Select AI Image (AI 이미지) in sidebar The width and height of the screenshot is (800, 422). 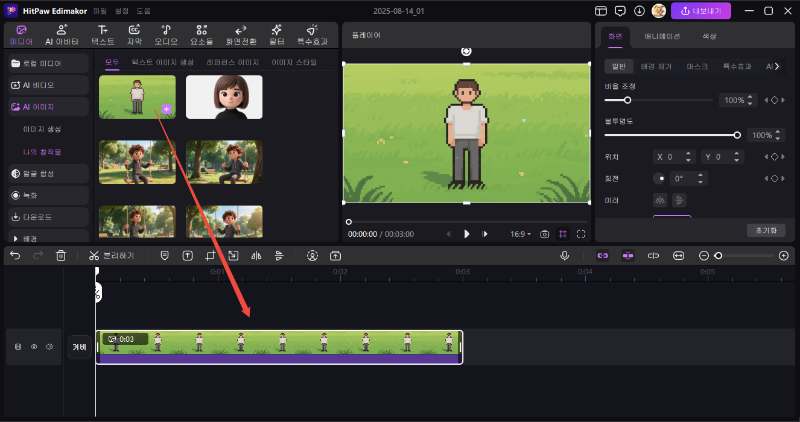tap(48, 107)
